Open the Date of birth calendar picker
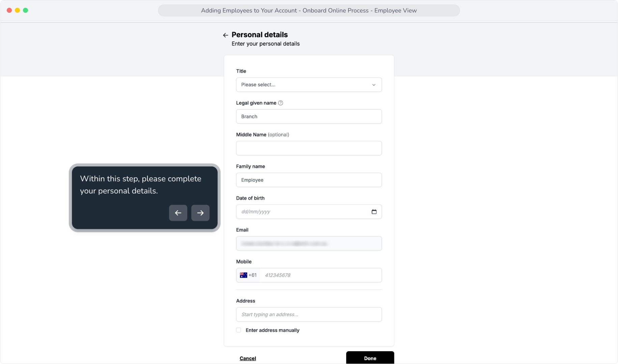The width and height of the screenshot is (618, 364). pos(374,212)
